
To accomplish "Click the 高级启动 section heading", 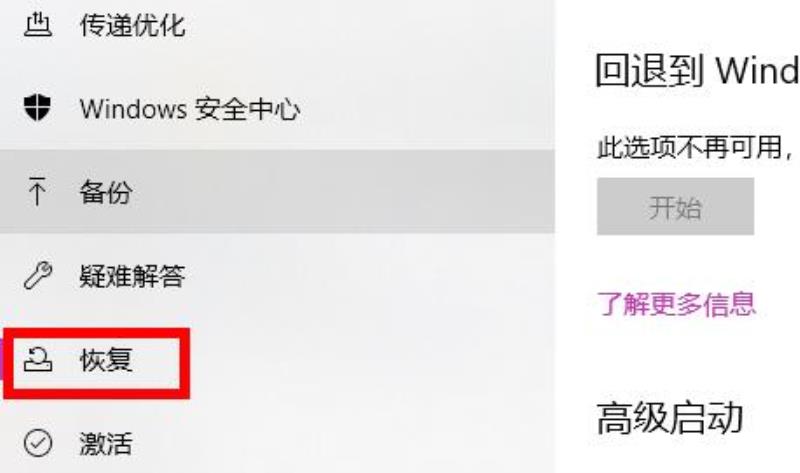I will [x=669, y=418].
